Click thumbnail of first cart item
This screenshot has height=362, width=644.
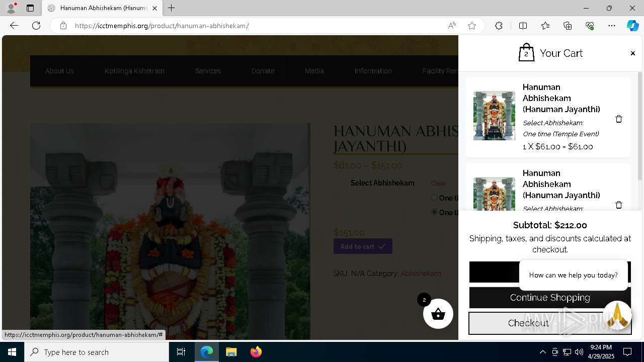pyautogui.click(x=494, y=116)
